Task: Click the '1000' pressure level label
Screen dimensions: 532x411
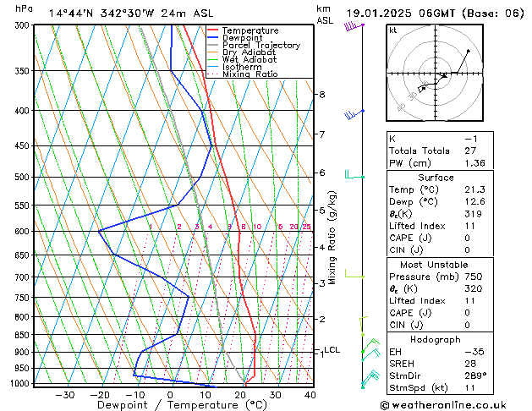Action: tap(22, 383)
